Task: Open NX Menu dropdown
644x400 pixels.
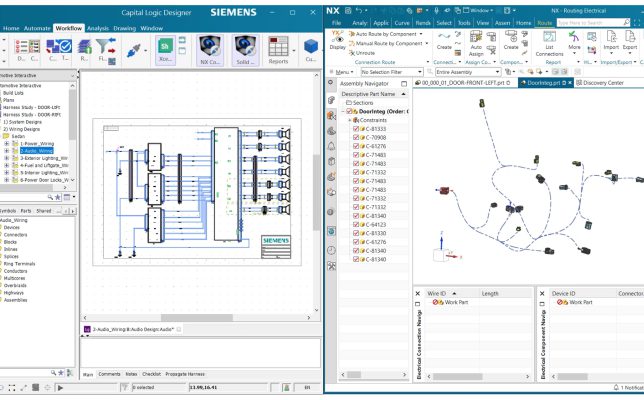Action: [x=342, y=72]
